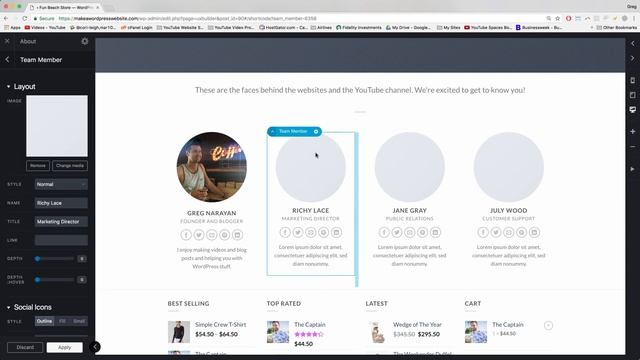Viewport: 640px width, 360px height.
Task: Bookmark this page with star icon
Action: click(x=558, y=18)
